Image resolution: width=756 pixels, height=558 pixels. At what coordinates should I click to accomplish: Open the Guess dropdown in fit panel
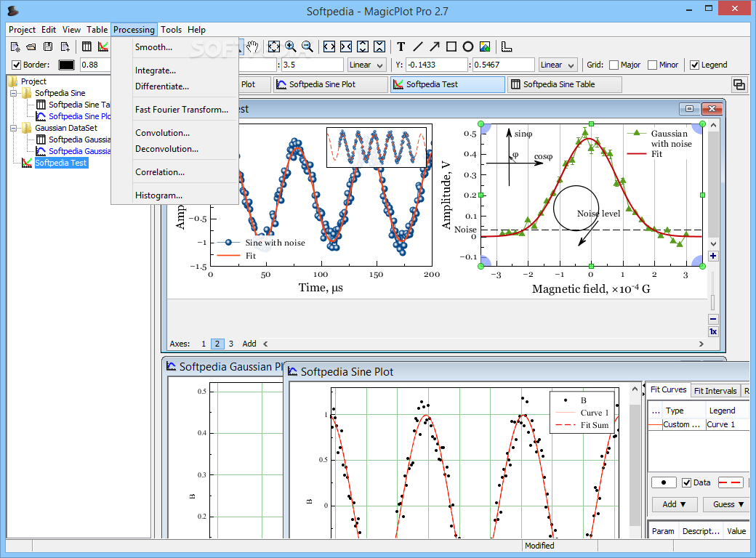728,504
